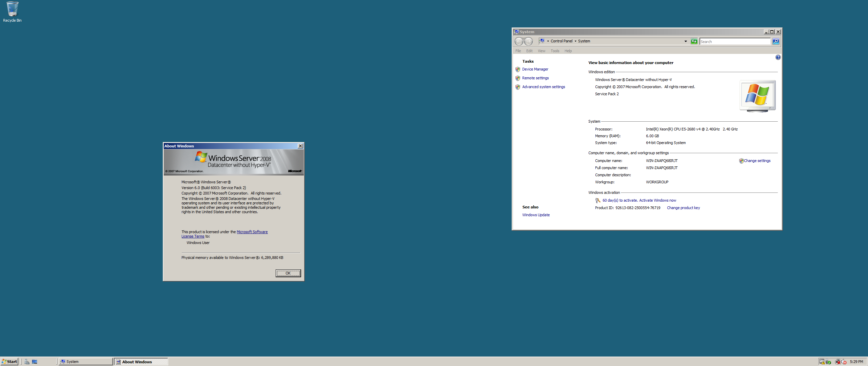868x366 pixels.
Task: Click the network disconnected tray icon
Action: click(x=838, y=362)
